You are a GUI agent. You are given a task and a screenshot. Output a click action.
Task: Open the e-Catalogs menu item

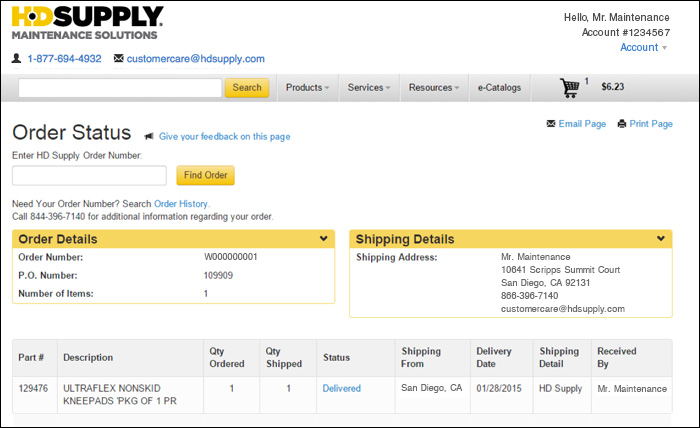click(499, 87)
